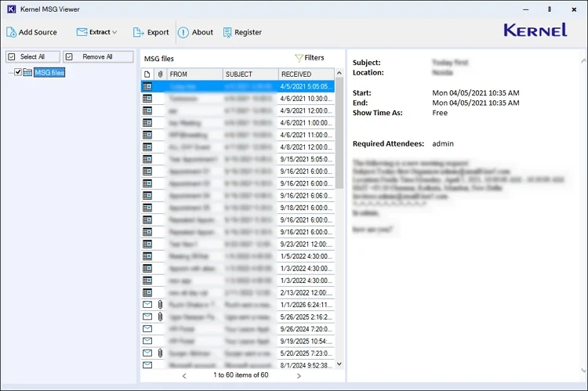Click the envelope icon for row 5/20/2025 7:23
Image resolution: width=588 pixels, height=391 pixels.
(x=147, y=353)
